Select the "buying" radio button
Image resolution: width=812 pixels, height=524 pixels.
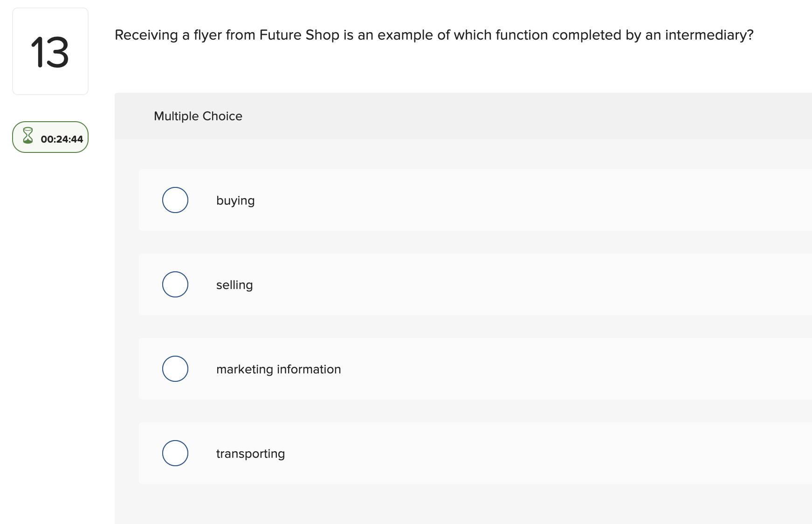[175, 200]
